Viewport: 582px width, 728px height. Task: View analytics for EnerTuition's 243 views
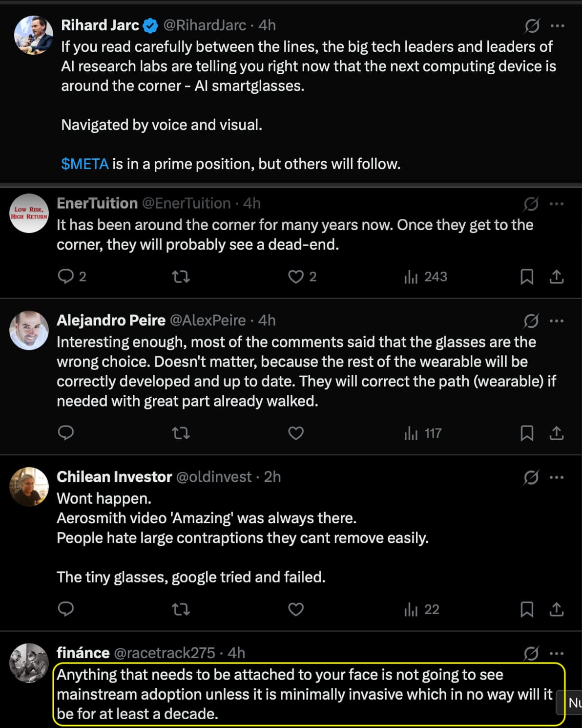tap(426, 277)
